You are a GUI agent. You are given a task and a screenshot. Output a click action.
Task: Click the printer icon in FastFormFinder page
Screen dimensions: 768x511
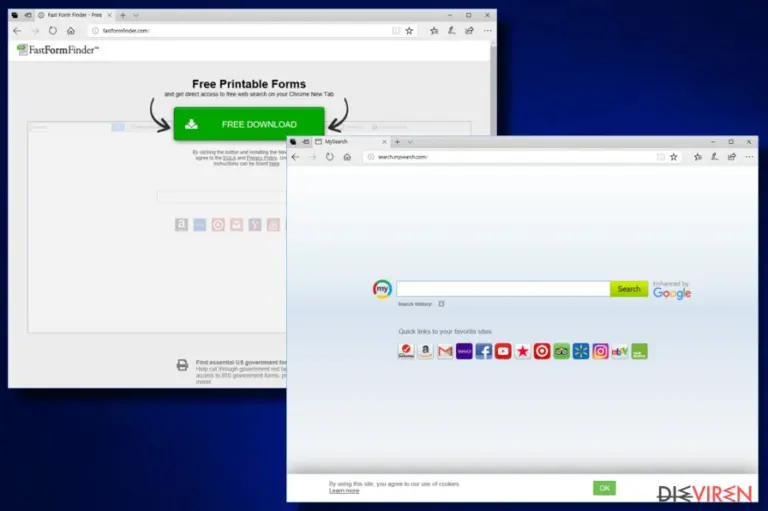tap(182, 365)
